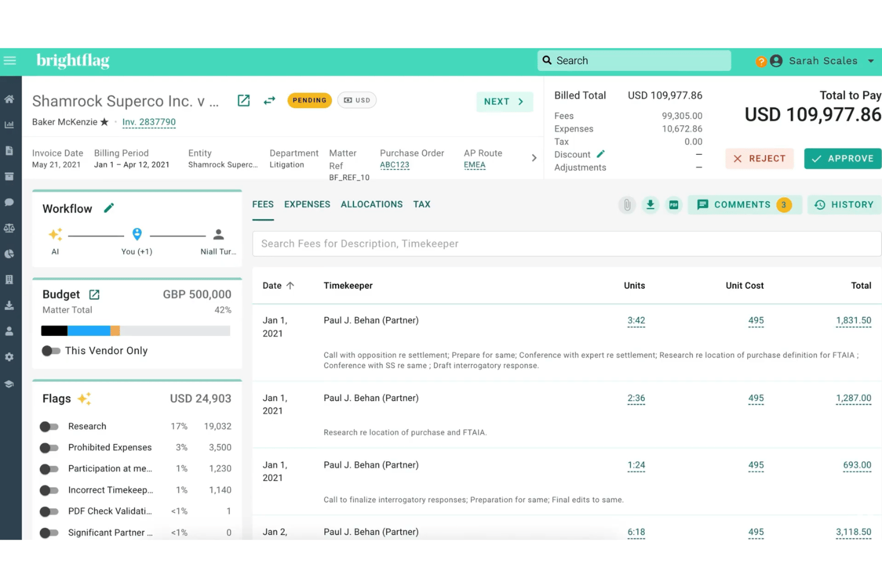
Task: Click the sparkle icon beside Flags
Action: 84,399
